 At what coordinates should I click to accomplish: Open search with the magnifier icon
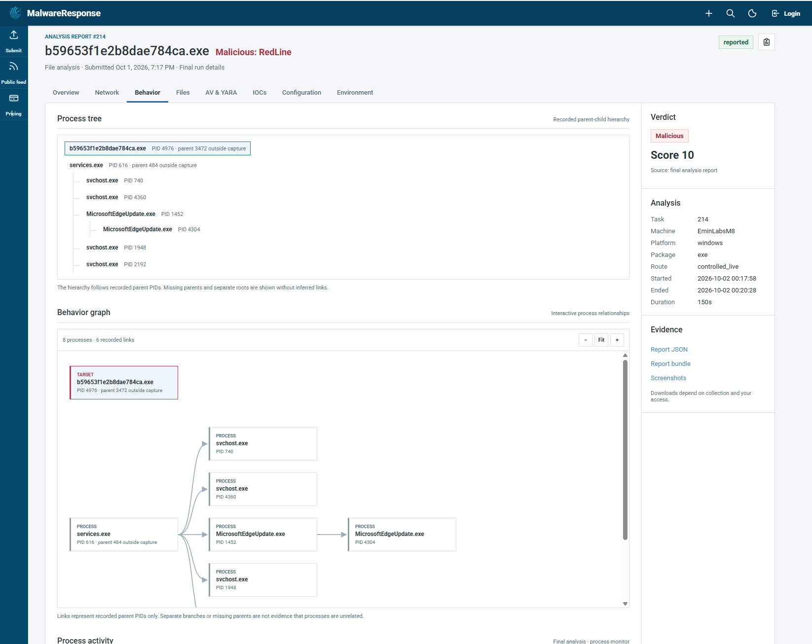coord(731,13)
